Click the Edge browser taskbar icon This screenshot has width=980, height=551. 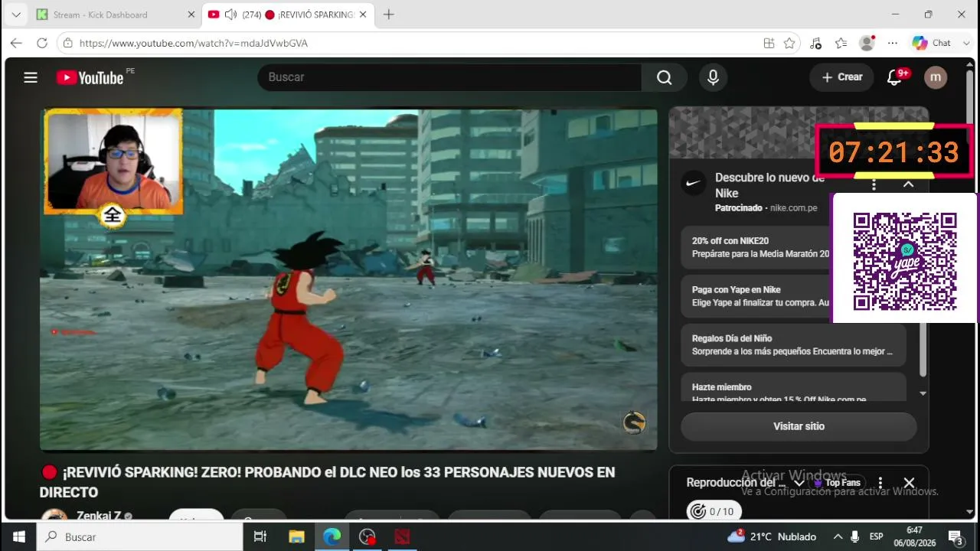332,536
